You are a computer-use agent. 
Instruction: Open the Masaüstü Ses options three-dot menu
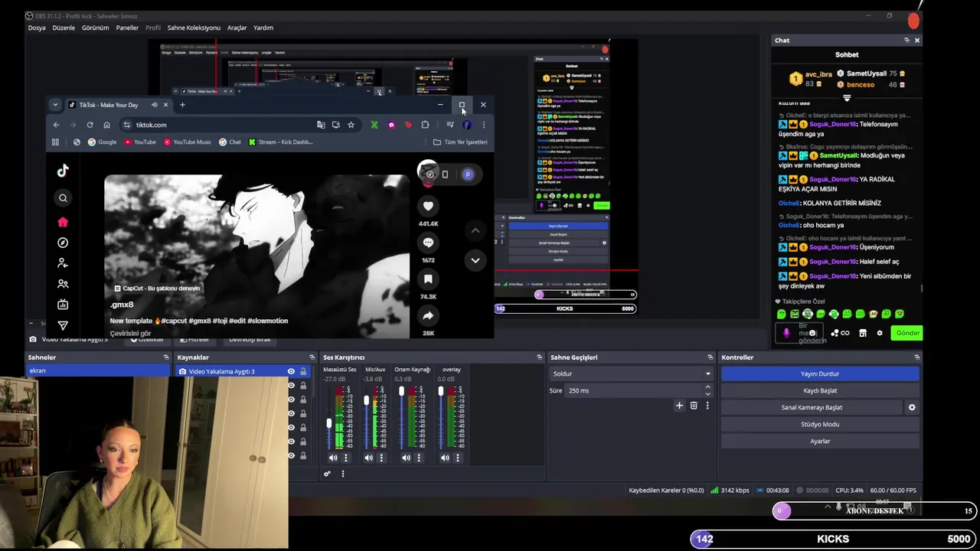pos(346,458)
